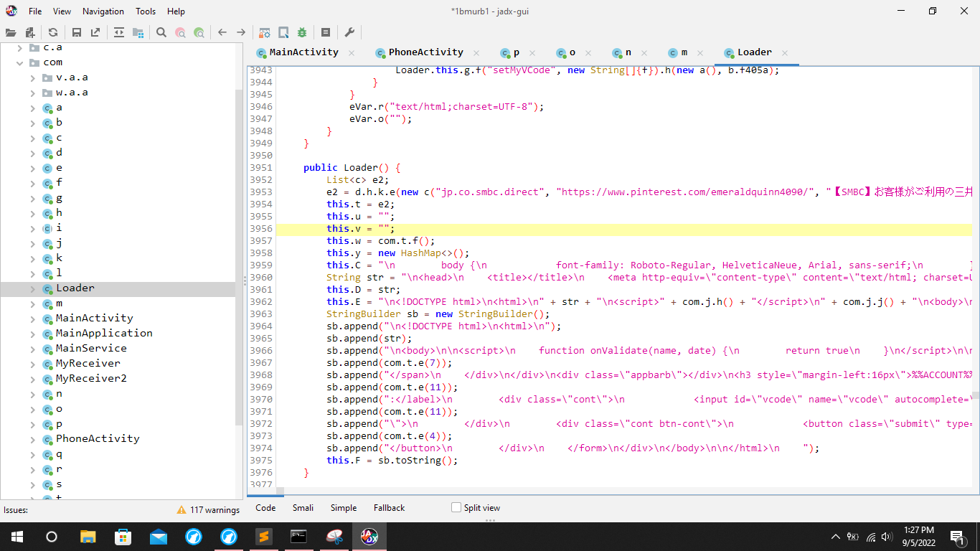Viewport: 980px width, 551px height.
Task: Click the Open file toolbar icon
Action: click(x=11, y=32)
